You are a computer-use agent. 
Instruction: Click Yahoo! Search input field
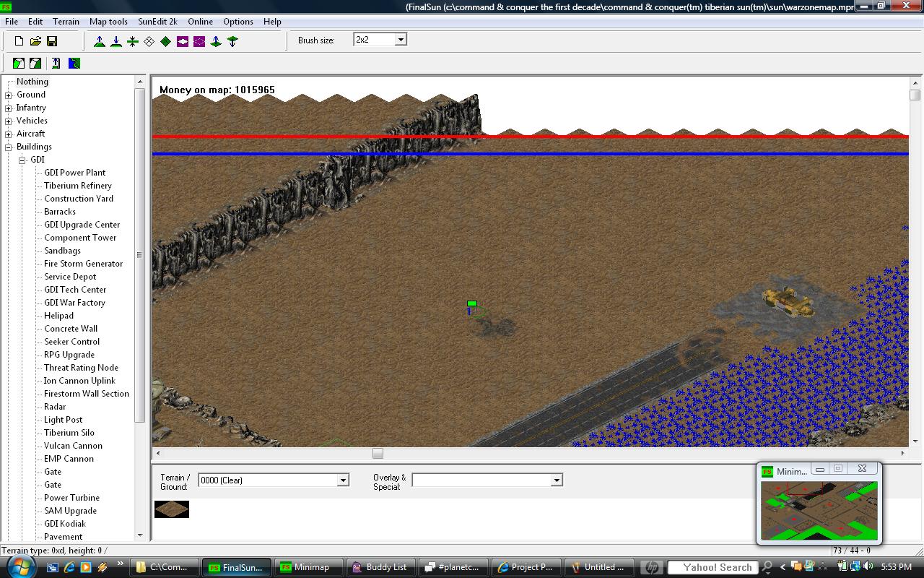712,567
